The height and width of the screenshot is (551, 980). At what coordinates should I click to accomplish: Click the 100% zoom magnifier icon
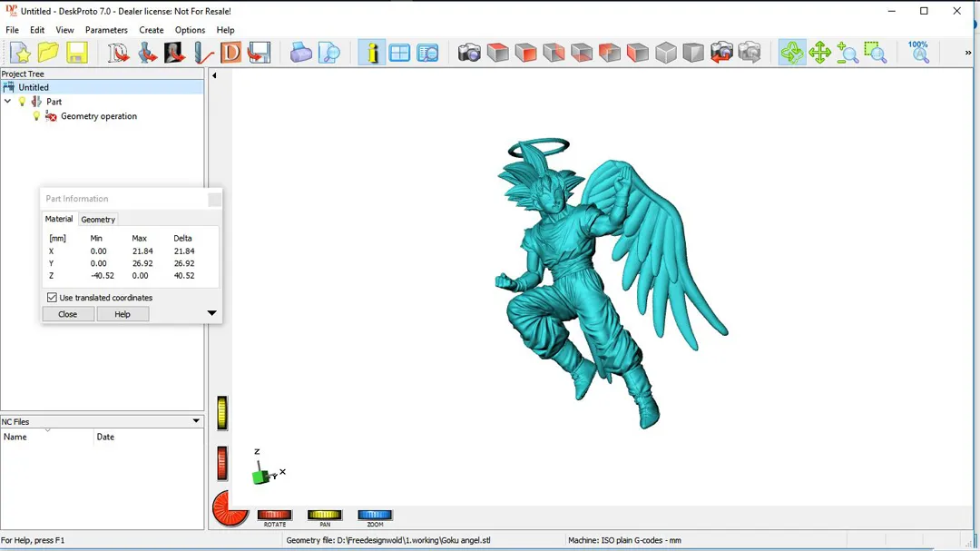918,53
